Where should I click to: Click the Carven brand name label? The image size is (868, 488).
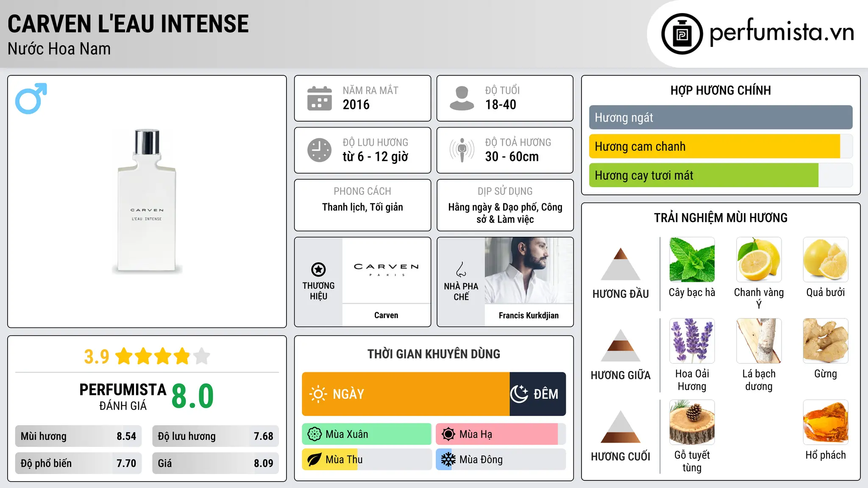[x=386, y=315]
